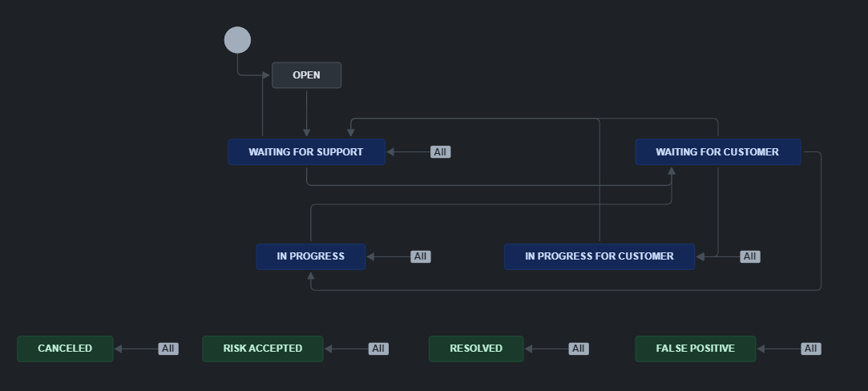Select the All label pointing to RISK ACCEPTED
Viewport: 868px width, 391px height.
[x=378, y=349]
